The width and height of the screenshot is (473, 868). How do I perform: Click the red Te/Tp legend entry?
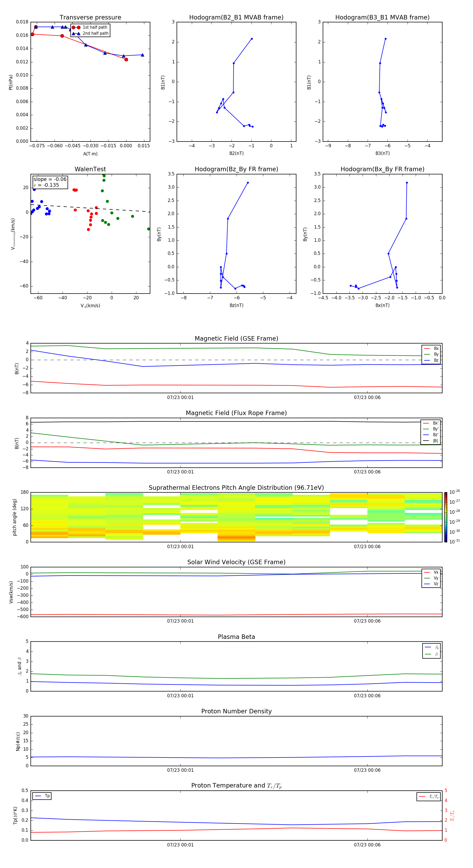[429, 796]
